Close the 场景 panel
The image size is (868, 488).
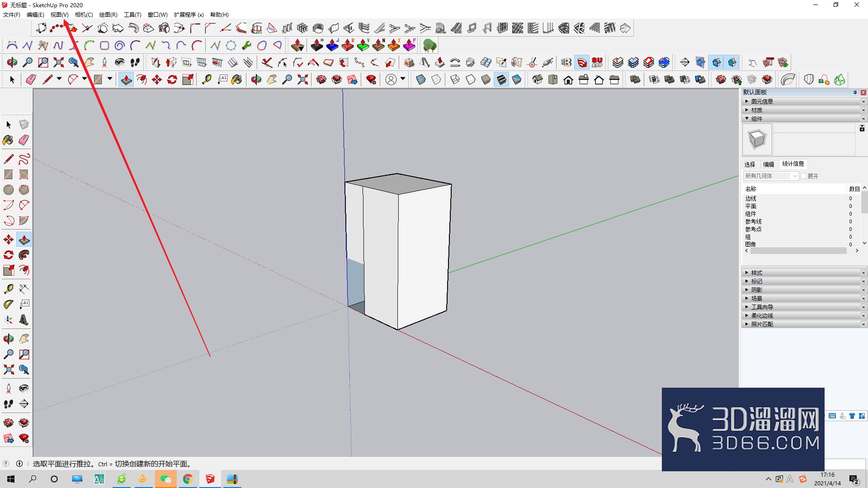pos(863,298)
